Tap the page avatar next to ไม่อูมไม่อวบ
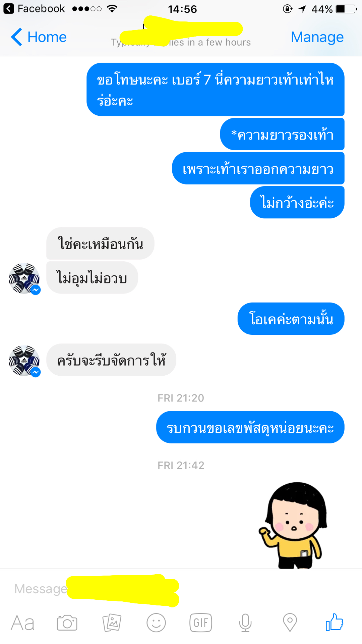The height and width of the screenshot is (644, 362). [x=24, y=279]
